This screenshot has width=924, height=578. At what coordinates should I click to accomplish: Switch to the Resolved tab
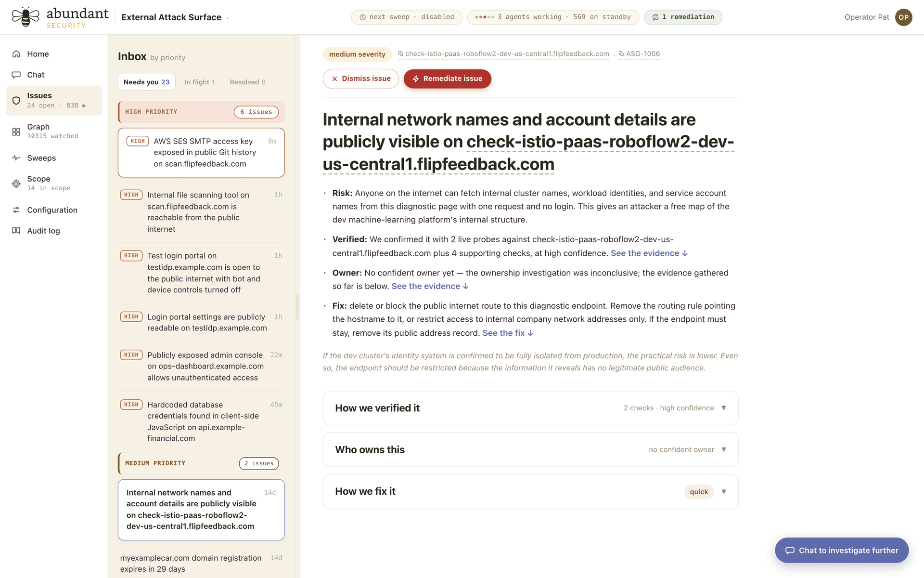point(248,82)
